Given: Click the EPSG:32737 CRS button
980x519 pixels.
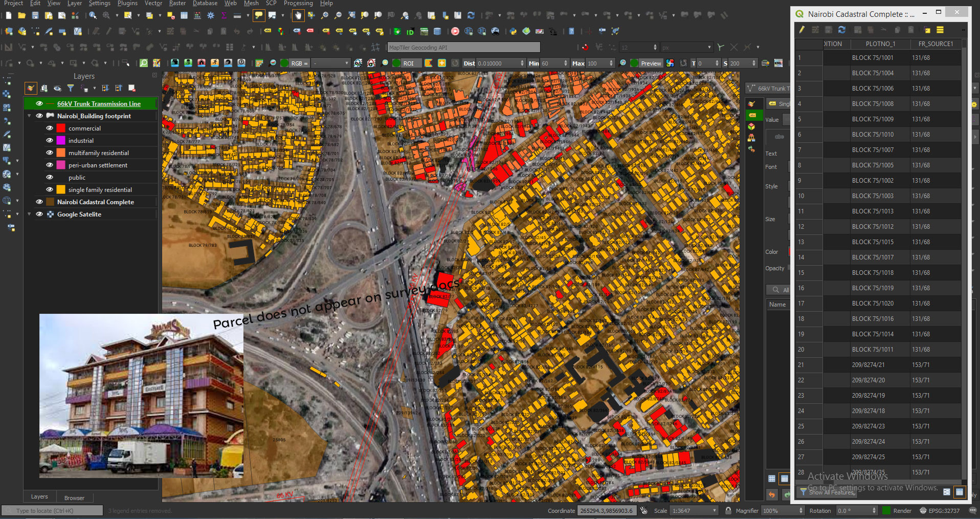Looking at the screenshot, I should 941,511.
